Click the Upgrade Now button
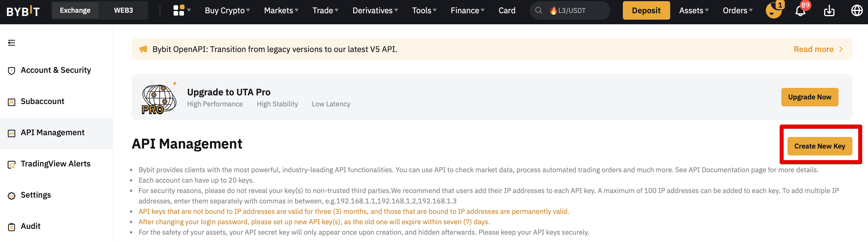Viewport: 868px width, 241px height. [x=809, y=97]
